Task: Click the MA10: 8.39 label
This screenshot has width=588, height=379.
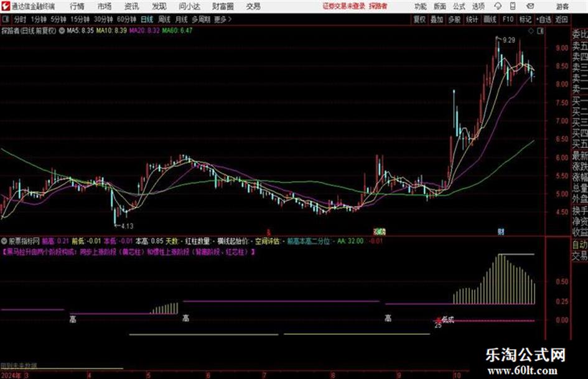Action: [x=111, y=30]
